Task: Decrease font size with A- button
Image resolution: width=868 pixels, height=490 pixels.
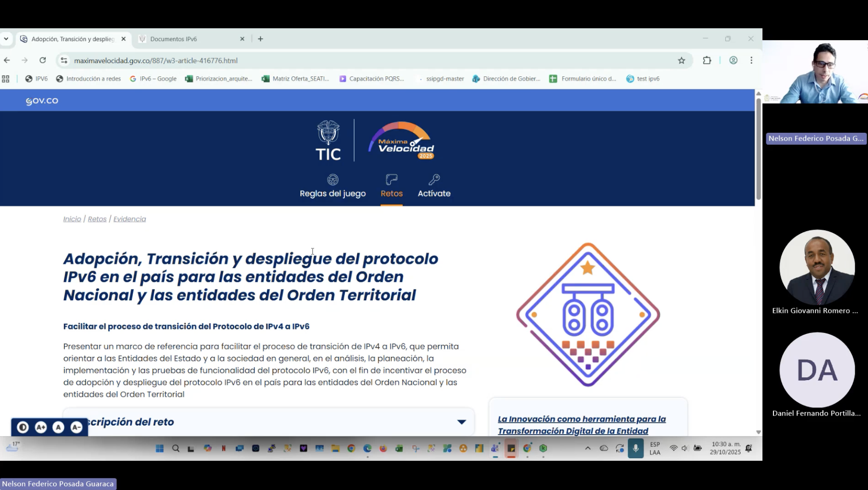Action: coord(76,427)
